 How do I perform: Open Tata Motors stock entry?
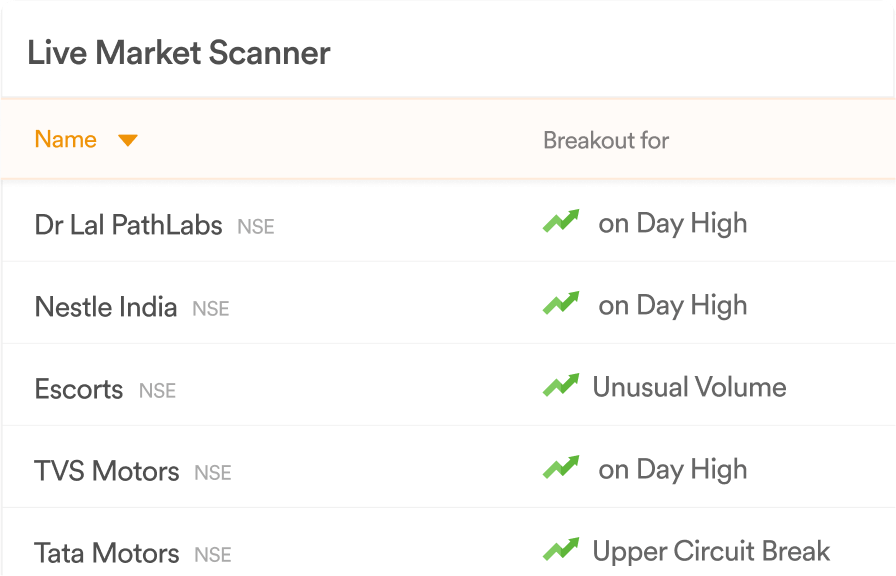click(x=107, y=553)
